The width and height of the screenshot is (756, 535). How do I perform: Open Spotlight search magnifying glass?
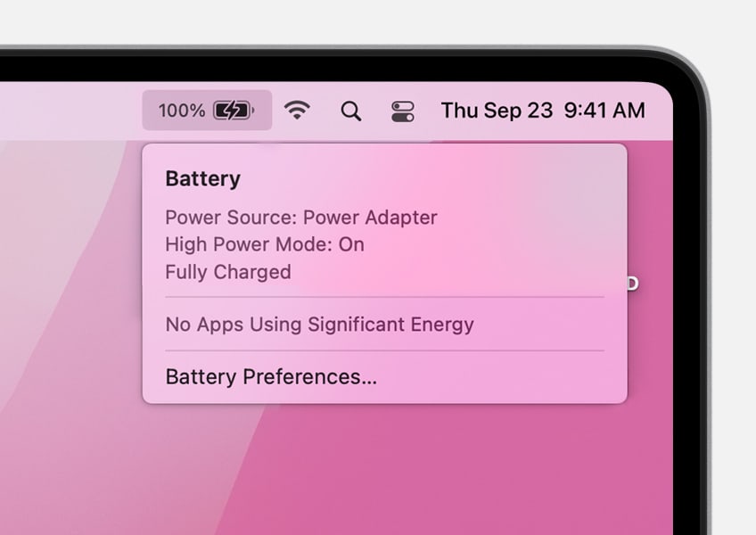click(x=351, y=111)
